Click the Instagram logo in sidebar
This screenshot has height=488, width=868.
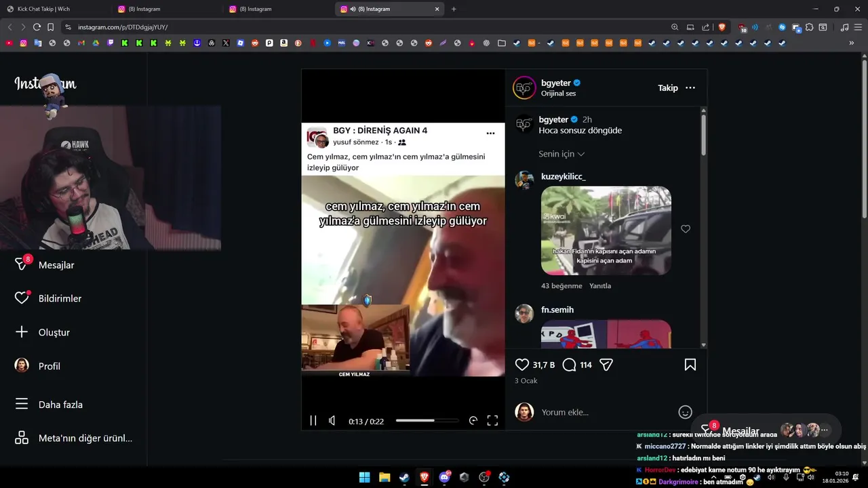pos(45,84)
